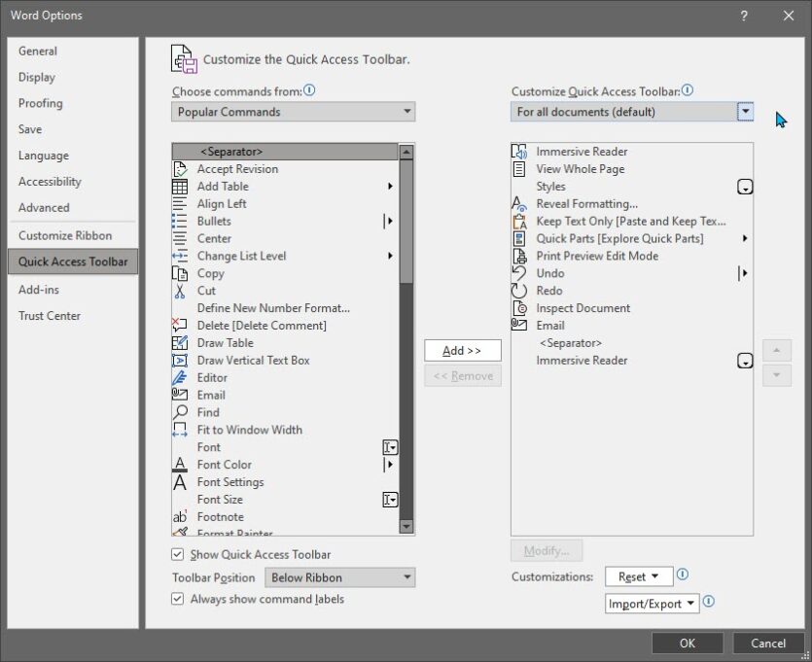Click the Font Color icon
The height and width of the screenshot is (662, 812).
point(180,465)
